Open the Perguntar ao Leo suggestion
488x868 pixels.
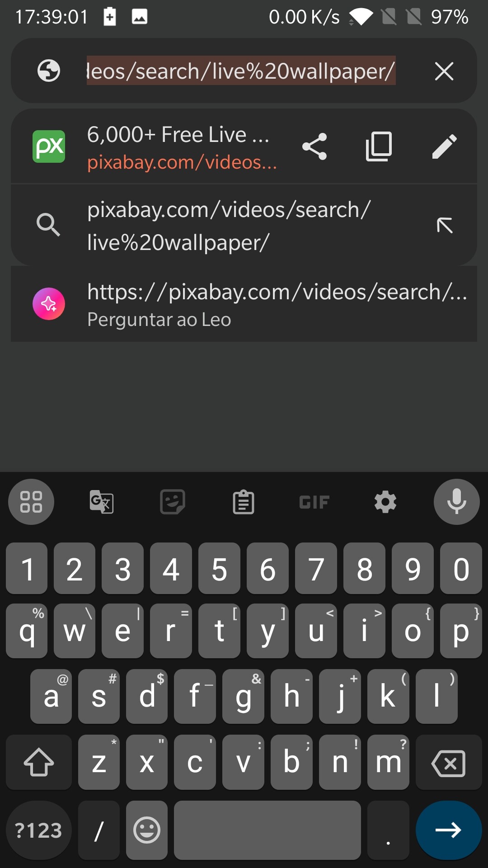tap(244, 304)
